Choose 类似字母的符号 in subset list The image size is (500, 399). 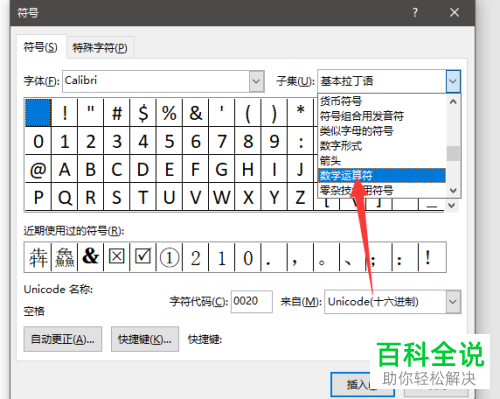[357, 131]
